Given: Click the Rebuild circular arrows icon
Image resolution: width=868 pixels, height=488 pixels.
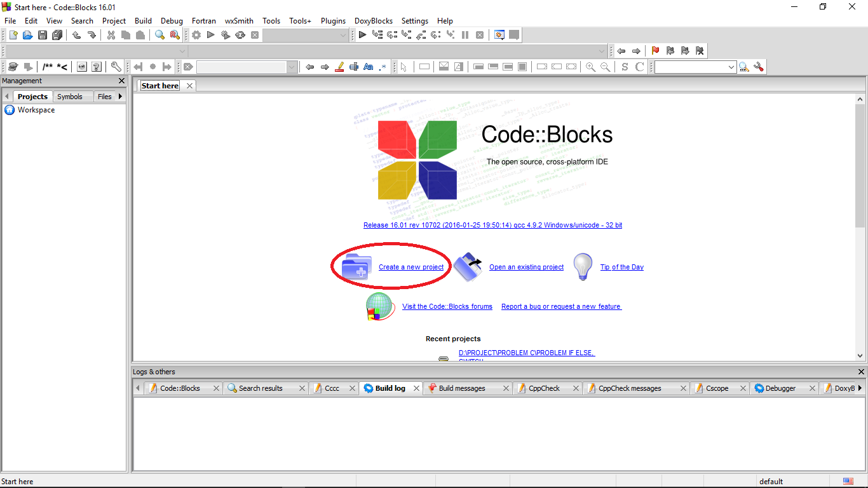Looking at the screenshot, I should coord(240,35).
